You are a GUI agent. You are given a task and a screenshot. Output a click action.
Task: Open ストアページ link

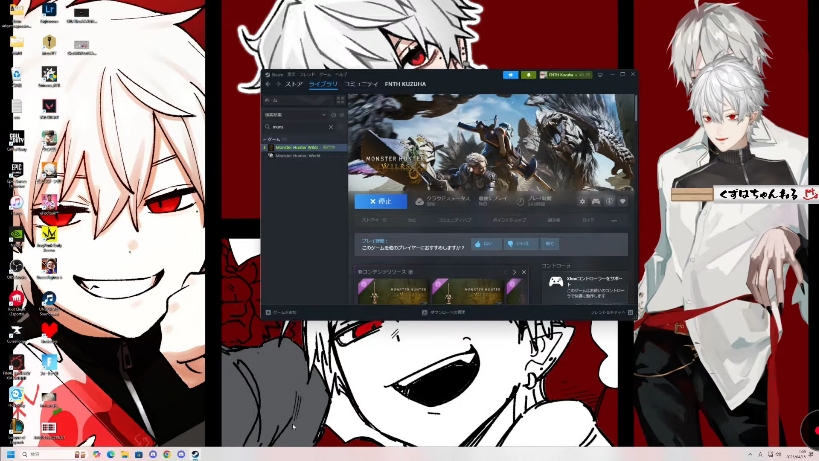coord(374,220)
